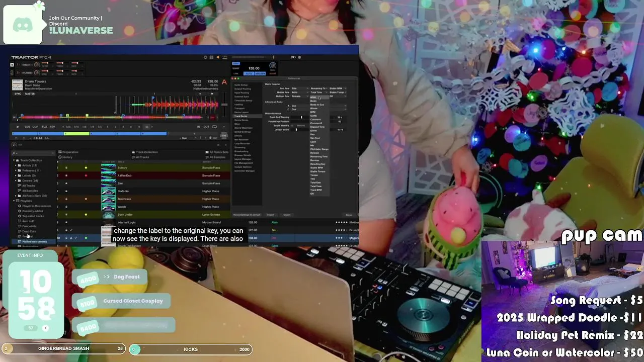Set loop IN point
This screenshot has width=644, height=362.
tap(199, 127)
